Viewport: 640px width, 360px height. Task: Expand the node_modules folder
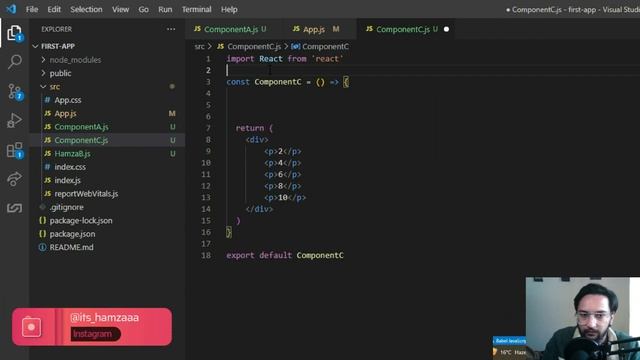click(x=75, y=60)
